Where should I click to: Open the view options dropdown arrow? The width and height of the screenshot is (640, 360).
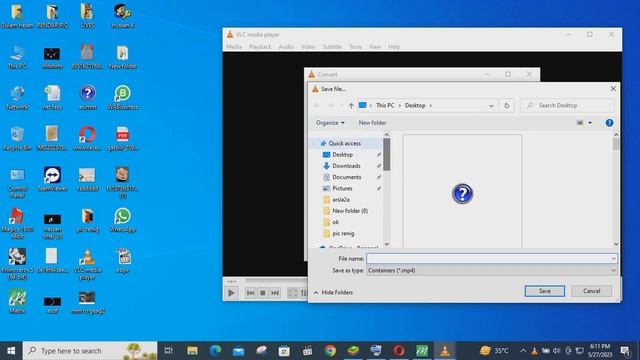coord(590,123)
